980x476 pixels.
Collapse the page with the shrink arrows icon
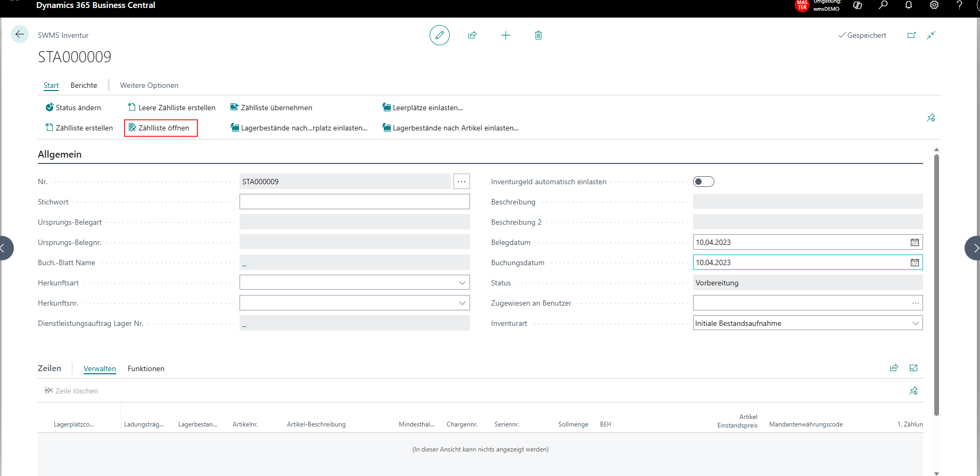pos(931,35)
